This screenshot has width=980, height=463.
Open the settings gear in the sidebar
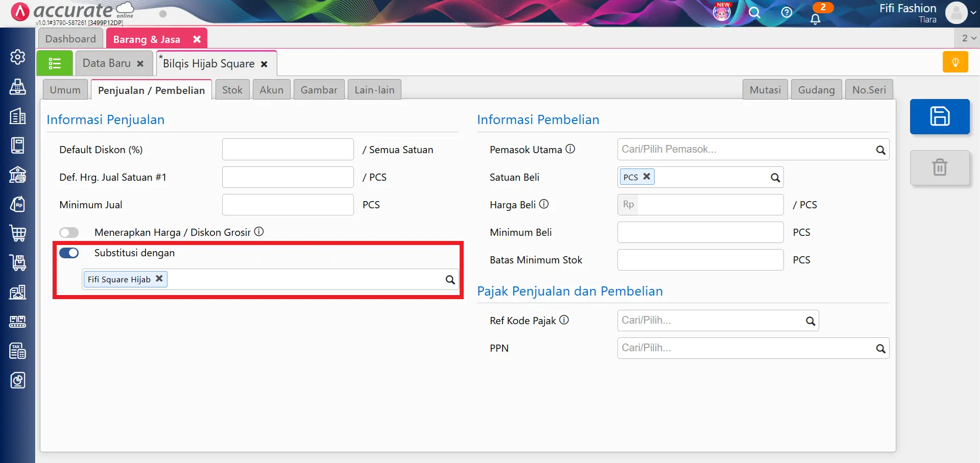pyautogui.click(x=18, y=57)
